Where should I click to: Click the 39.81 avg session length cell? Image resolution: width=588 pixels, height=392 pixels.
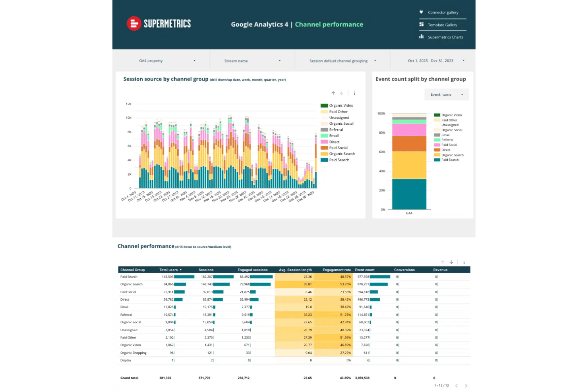coord(308,284)
